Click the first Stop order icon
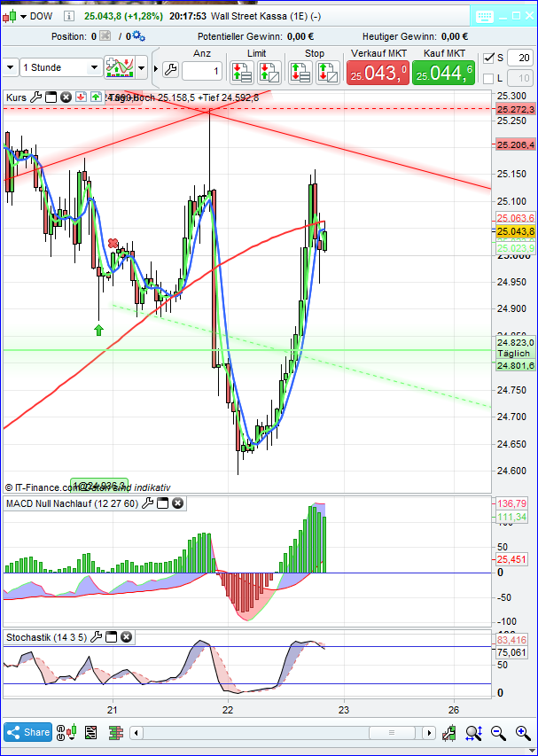The image size is (538, 756). (x=300, y=72)
